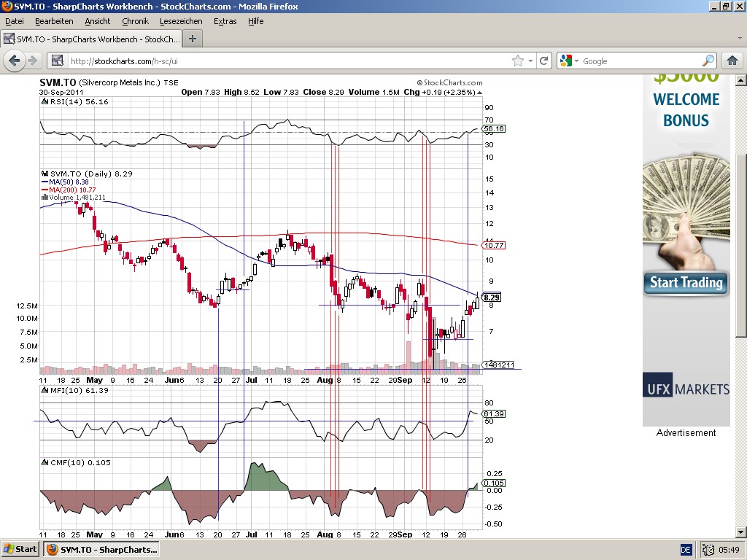
Task: Click inside the URL address field
Action: click(x=292, y=61)
